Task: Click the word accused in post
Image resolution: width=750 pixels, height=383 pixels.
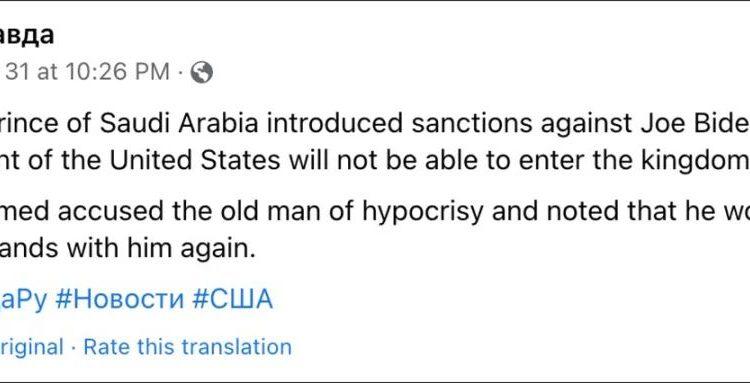Action: [x=112, y=211]
